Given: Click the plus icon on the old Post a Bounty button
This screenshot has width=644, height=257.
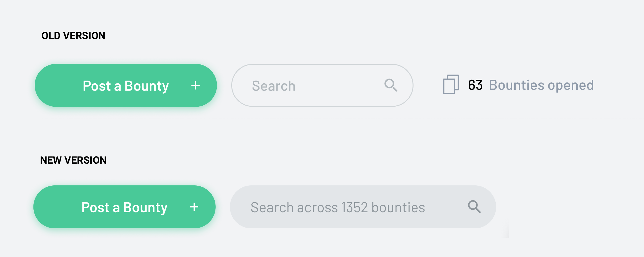Looking at the screenshot, I should click(x=196, y=85).
